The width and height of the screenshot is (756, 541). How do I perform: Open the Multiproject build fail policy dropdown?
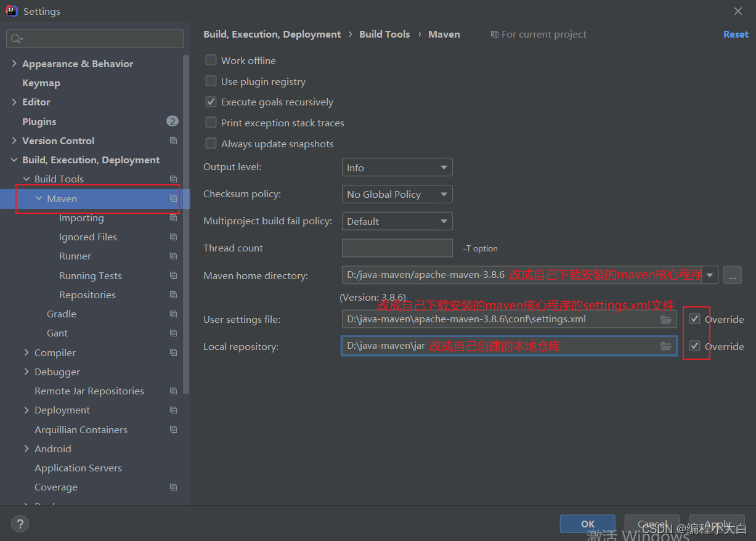[397, 221]
